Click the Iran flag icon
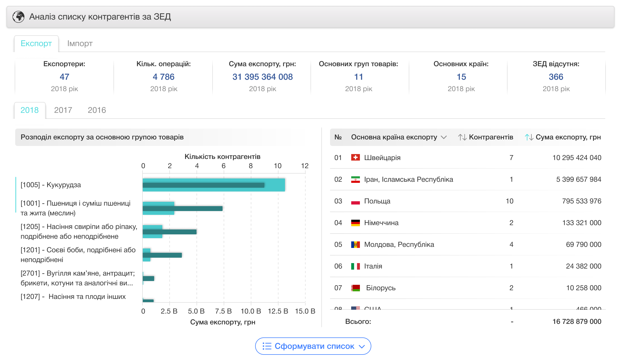The image size is (621, 364). click(x=355, y=179)
